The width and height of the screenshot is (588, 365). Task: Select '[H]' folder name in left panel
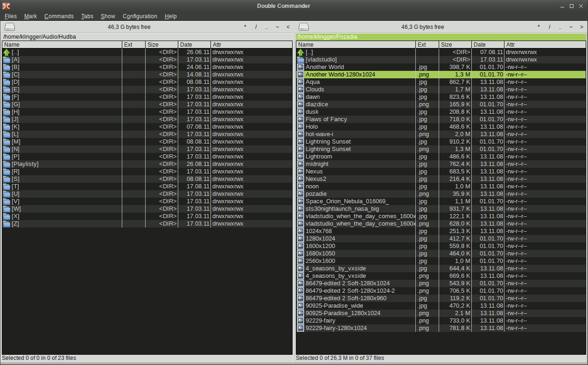coord(15,112)
